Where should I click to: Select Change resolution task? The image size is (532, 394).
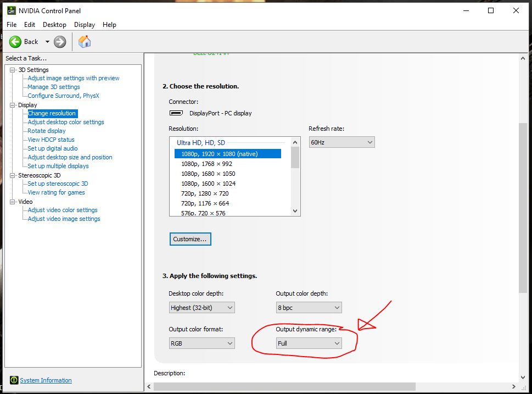pos(53,113)
